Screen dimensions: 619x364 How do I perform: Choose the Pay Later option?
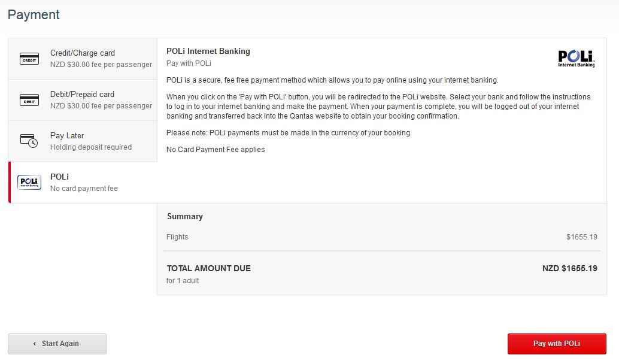tap(83, 141)
